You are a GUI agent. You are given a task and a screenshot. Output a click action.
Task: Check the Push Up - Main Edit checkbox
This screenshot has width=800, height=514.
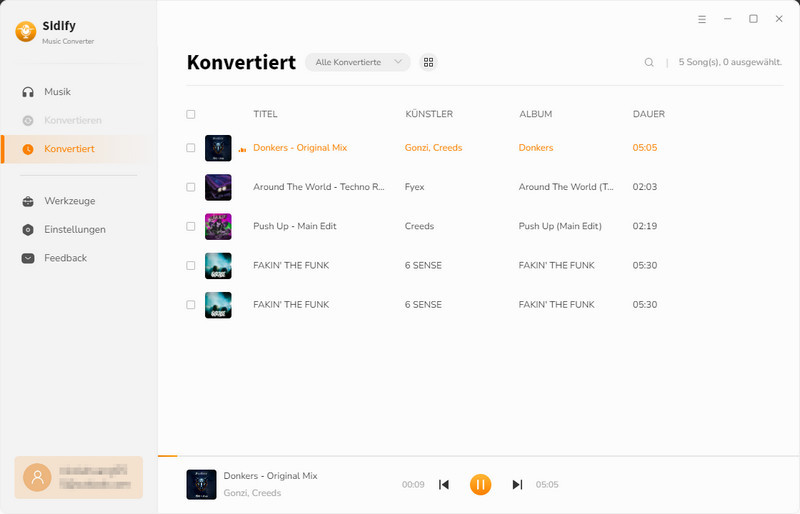[x=191, y=227]
